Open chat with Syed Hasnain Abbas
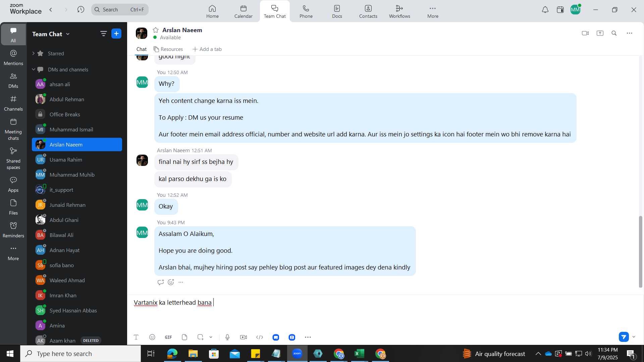The image size is (644, 362). click(77, 310)
